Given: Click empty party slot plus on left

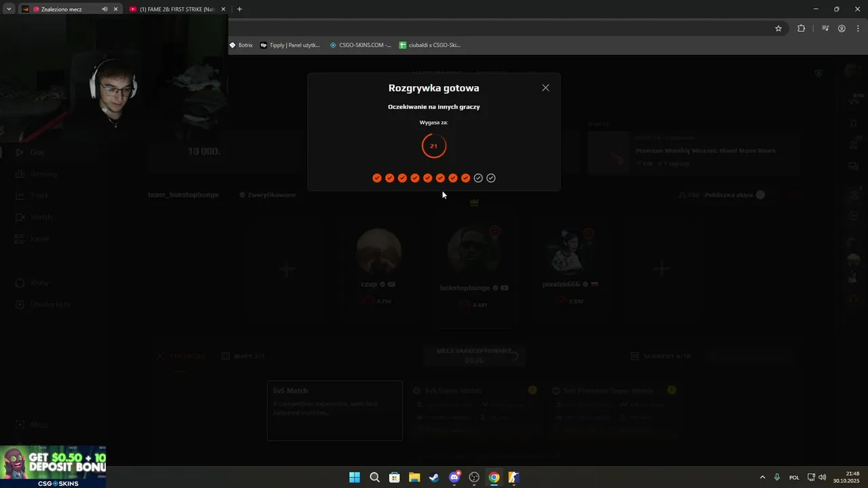Looking at the screenshot, I should point(287,269).
